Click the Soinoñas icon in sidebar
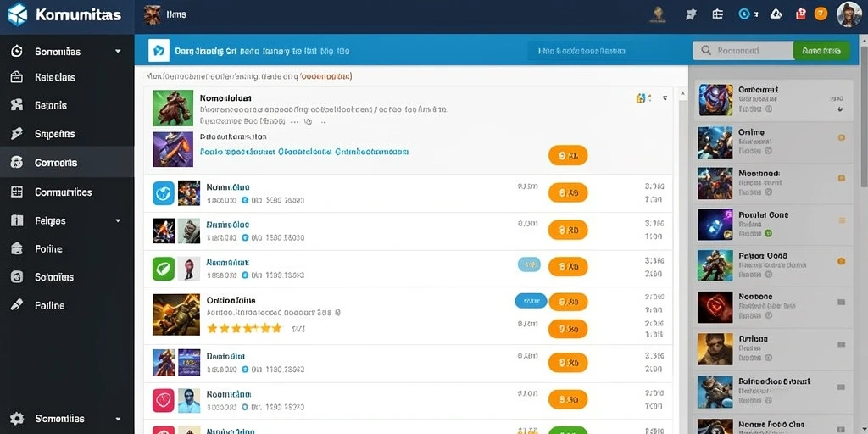868x434 pixels. pyautogui.click(x=17, y=277)
